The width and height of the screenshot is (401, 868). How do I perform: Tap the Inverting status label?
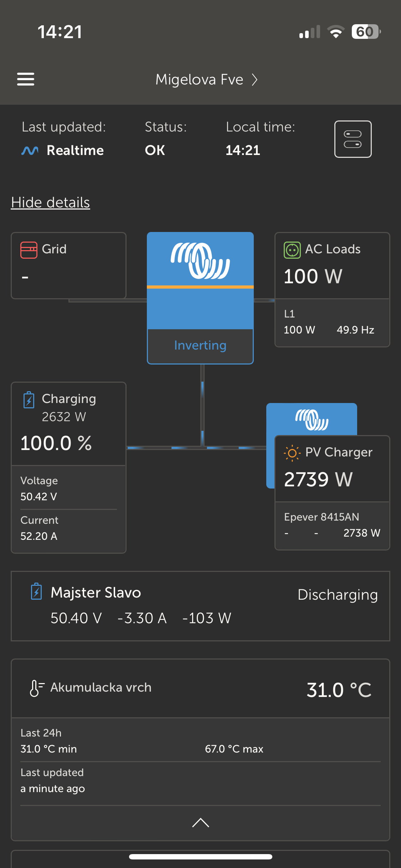coord(200,346)
